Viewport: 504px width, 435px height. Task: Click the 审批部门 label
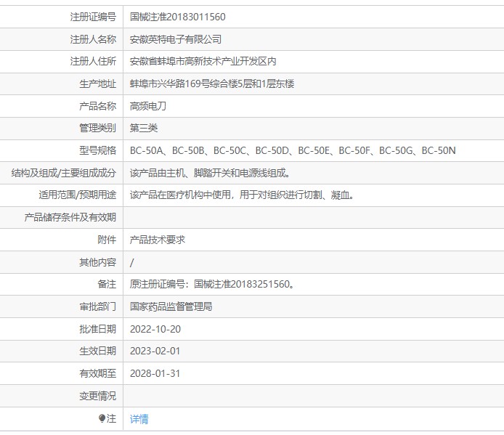98,306
